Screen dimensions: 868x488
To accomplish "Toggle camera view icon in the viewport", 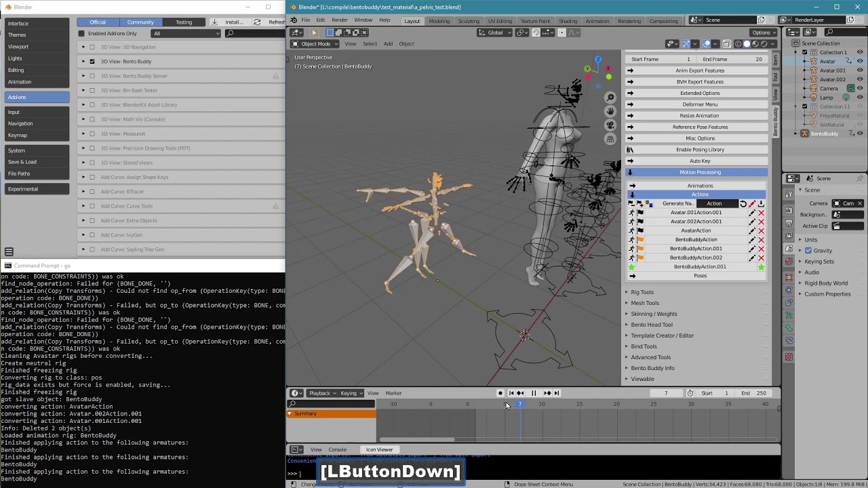I will [x=610, y=125].
